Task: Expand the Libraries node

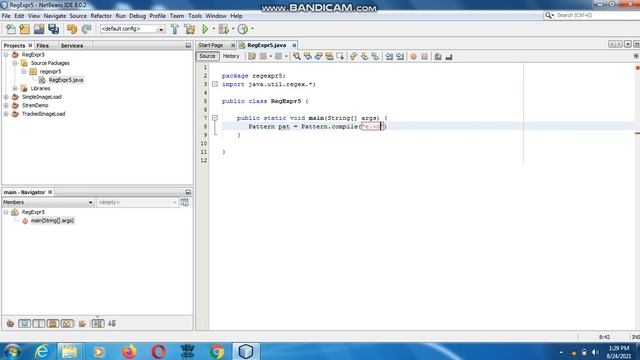Action: tap(15, 89)
